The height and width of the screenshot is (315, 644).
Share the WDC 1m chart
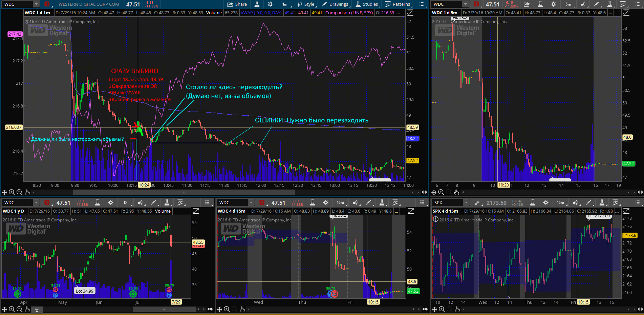237,4
